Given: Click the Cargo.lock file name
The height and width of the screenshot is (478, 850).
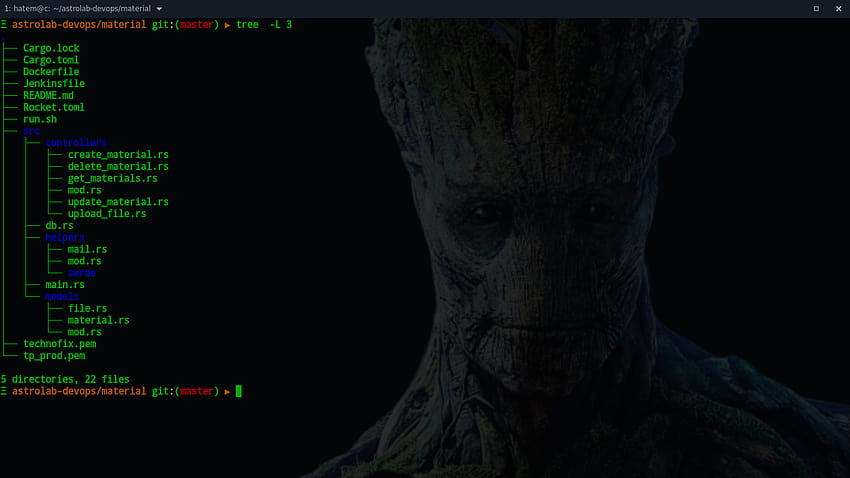Looking at the screenshot, I should pos(51,48).
